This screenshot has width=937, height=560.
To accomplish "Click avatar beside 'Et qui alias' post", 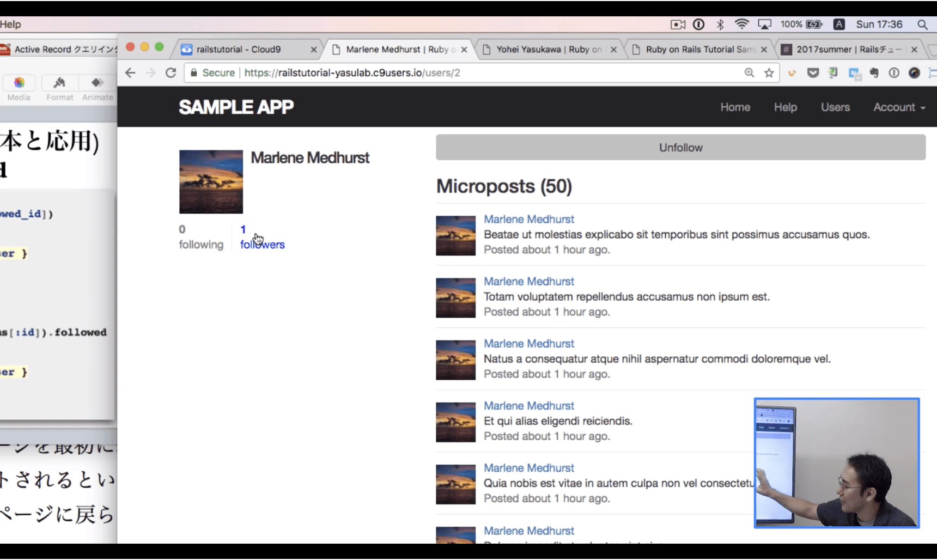I will click(455, 422).
